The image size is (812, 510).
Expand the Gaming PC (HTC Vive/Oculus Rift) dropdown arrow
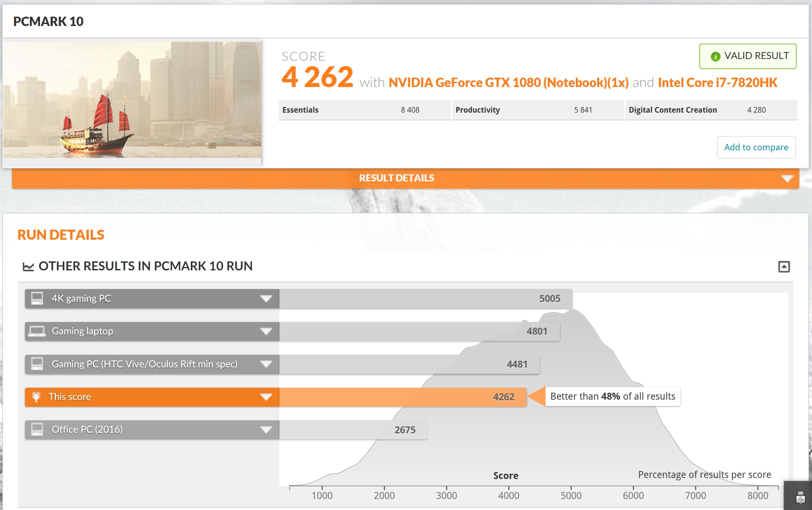coord(266,364)
